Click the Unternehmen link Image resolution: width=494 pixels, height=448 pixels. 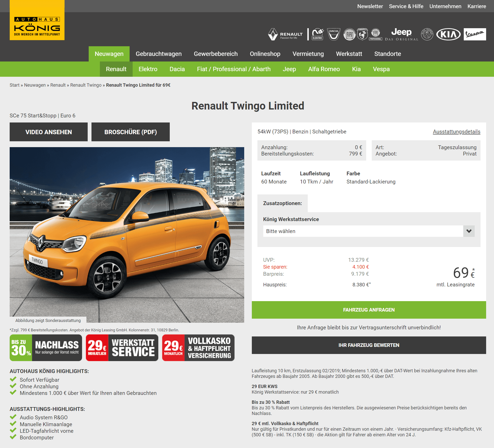coord(445,6)
